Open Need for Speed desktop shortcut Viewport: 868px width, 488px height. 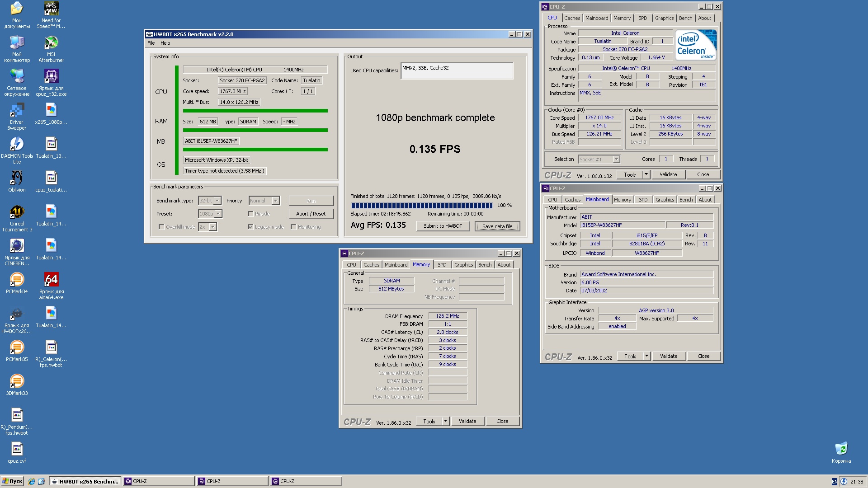pos(51,14)
